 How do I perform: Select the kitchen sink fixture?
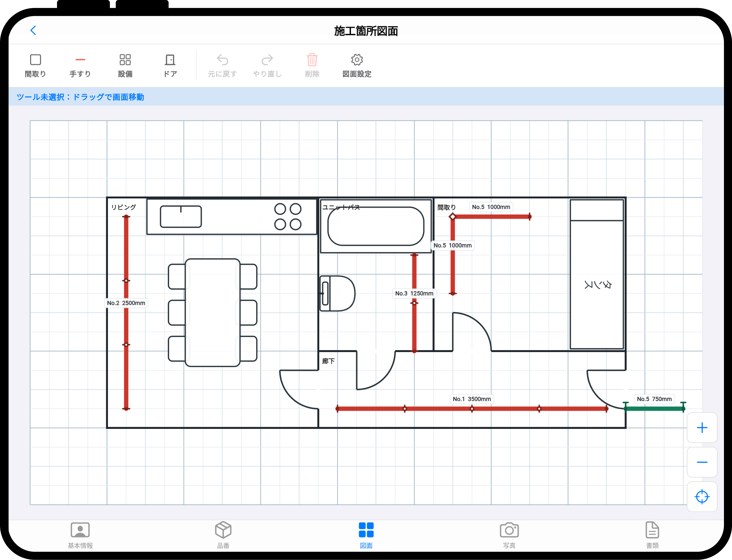(x=181, y=217)
